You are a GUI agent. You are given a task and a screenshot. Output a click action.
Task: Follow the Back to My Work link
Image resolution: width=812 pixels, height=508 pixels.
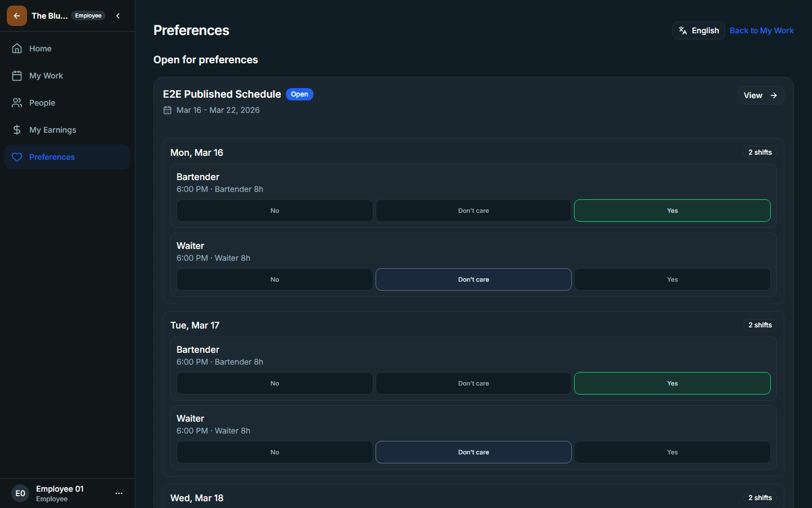coord(761,30)
